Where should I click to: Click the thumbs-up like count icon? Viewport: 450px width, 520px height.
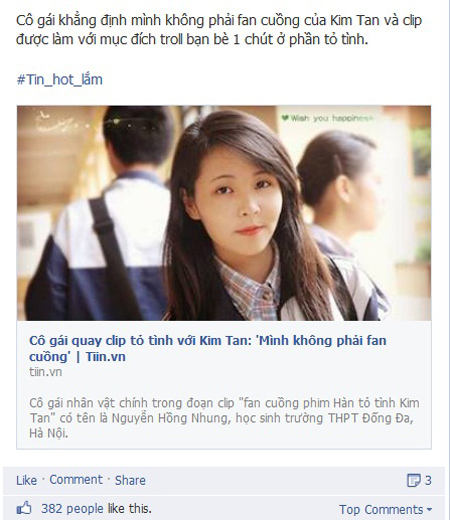24,509
